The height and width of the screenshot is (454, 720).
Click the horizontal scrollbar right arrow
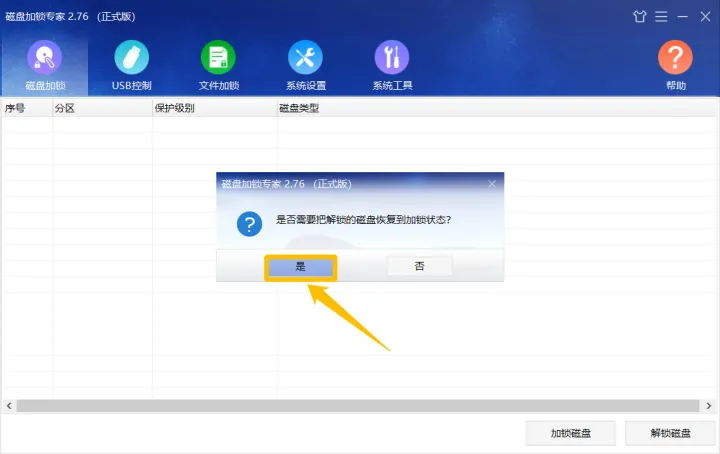coord(709,406)
